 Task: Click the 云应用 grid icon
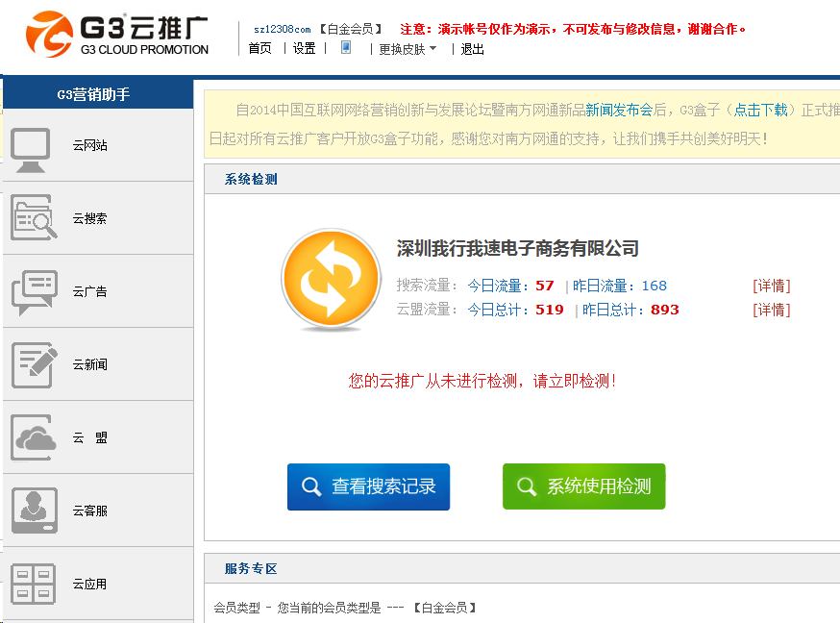tap(34, 584)
